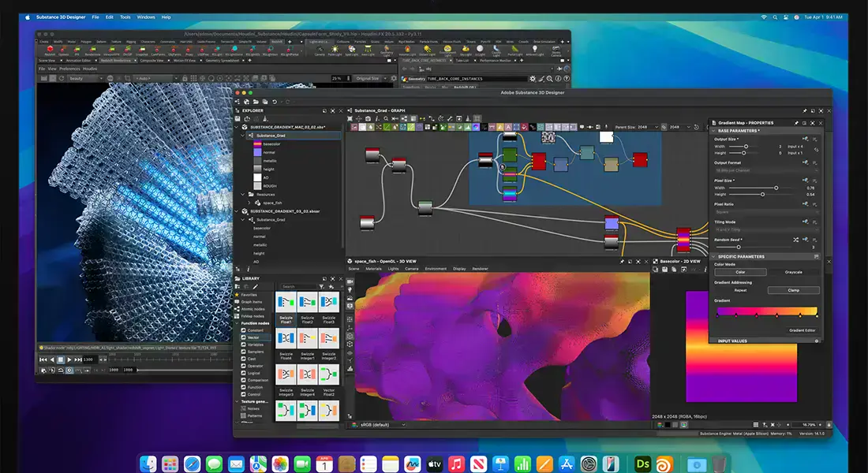Set Gradient Addressing to Repeat
This screenshot has height=473, width=868.
(741, 290)
